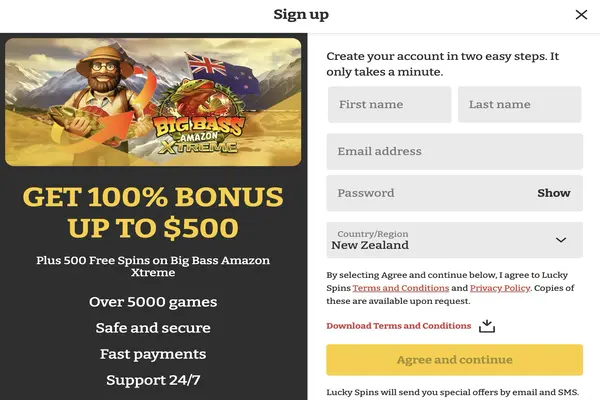This screenshot has height=400, width=600.
Task: Close the Sign up dialog
Action: tap(581, 15)
